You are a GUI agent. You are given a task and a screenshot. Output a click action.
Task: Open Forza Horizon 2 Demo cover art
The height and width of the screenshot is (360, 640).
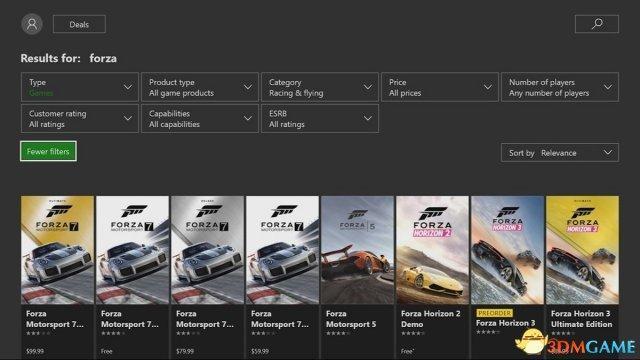pos(432,250)
